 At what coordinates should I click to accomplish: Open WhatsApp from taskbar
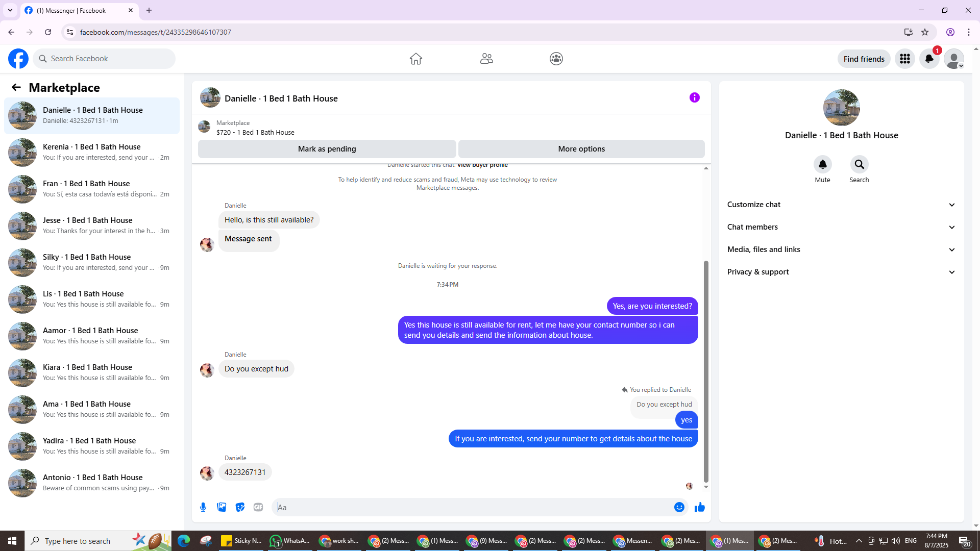click(289, 541)
